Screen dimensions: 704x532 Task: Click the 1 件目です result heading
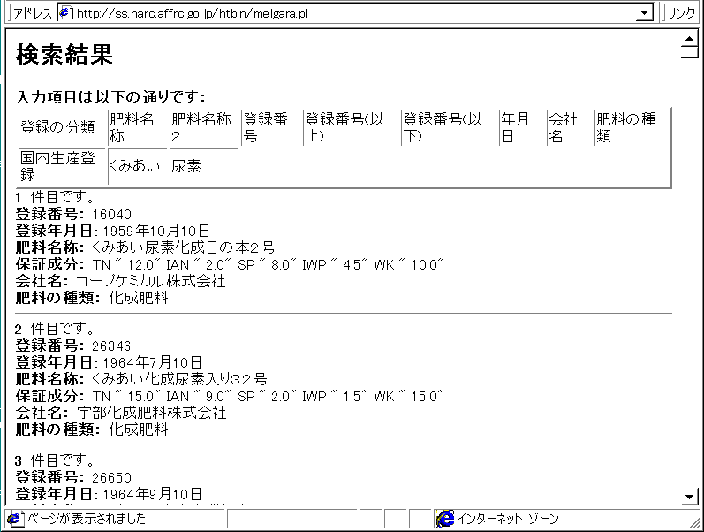tap(55, 197)
